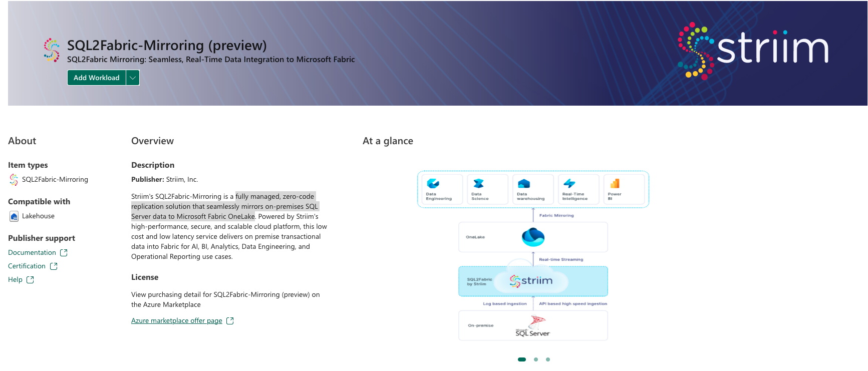The image size is (868, 371).
Task: Click the 'Log based ingestion' diagram label
Action: tap(505, 304)
